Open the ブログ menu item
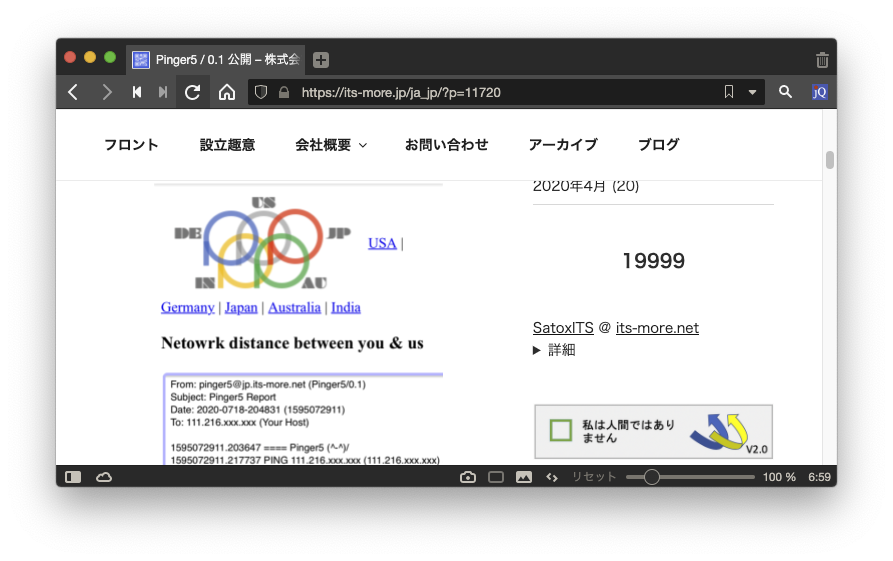This screenshot has width=893, height=561. click(x=658, y=145)
